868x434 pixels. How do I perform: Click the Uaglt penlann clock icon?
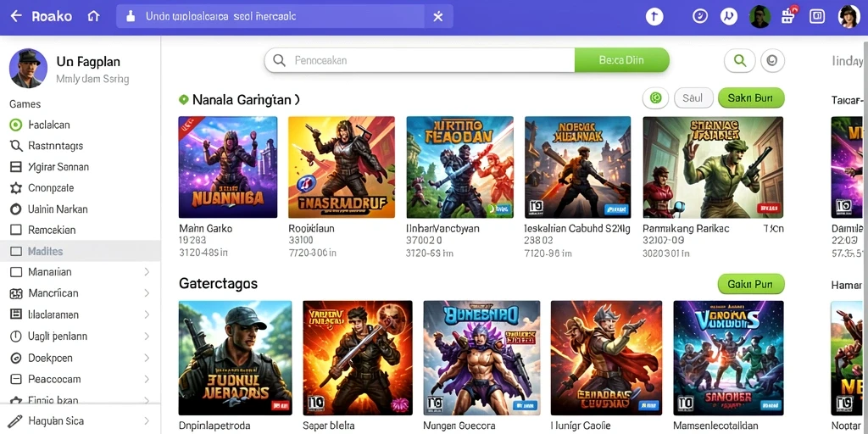16,336
